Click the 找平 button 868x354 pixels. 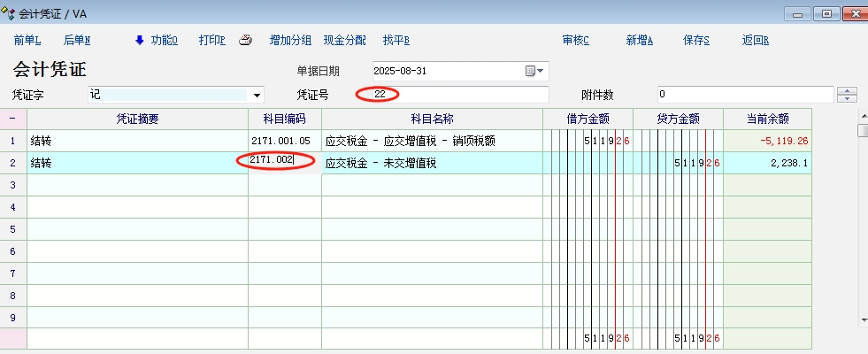(x=396, y=40)
